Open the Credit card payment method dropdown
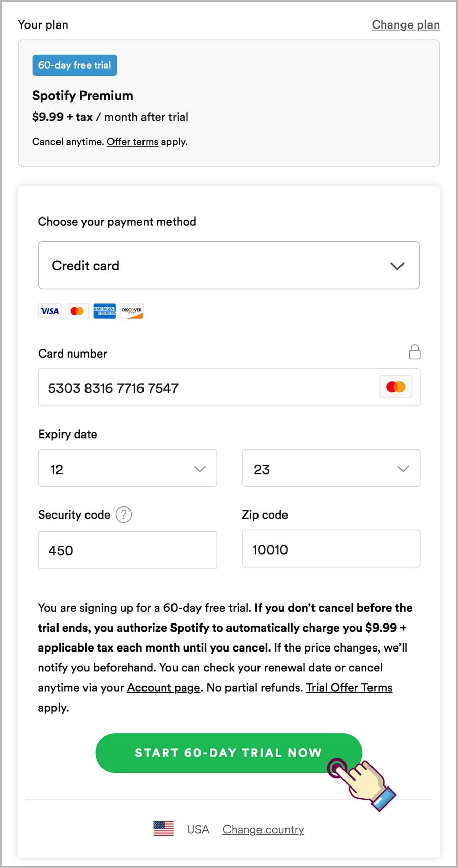The height and width of the screenshot is (868, 458). [229, 265]
